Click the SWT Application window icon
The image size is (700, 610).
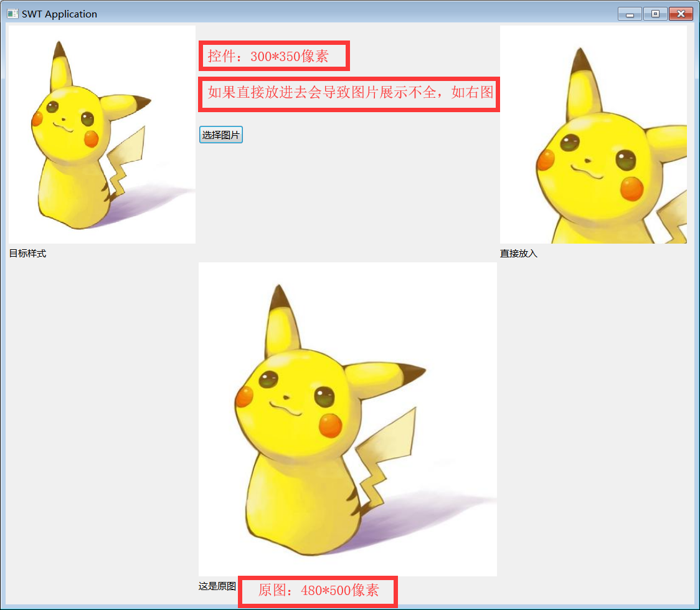click(x=12, y=14)
